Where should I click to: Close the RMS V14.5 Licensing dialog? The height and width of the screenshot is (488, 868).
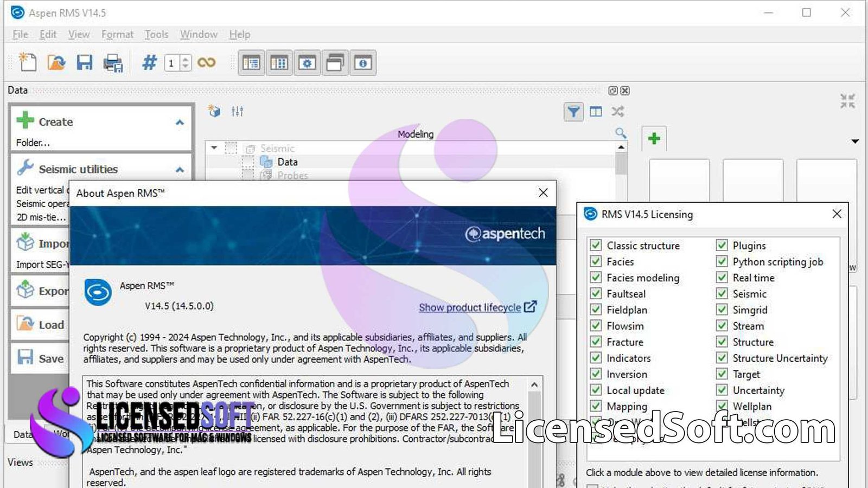point(837,214)
